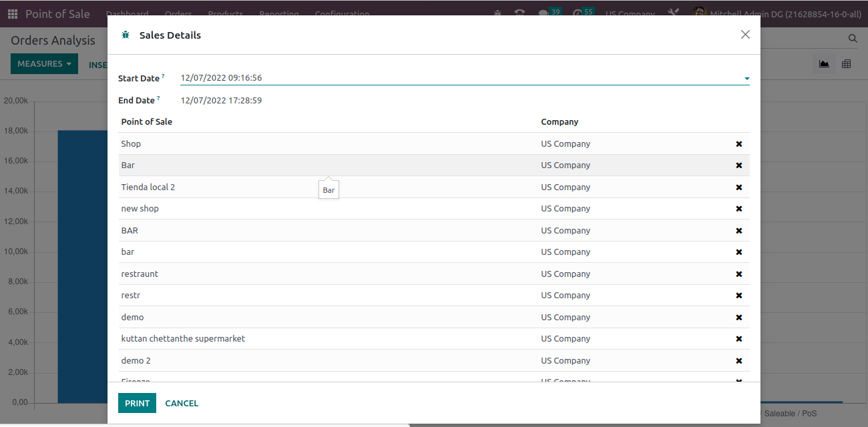
Task: Click the bug debug icon in dialog header
Action: 126,35
